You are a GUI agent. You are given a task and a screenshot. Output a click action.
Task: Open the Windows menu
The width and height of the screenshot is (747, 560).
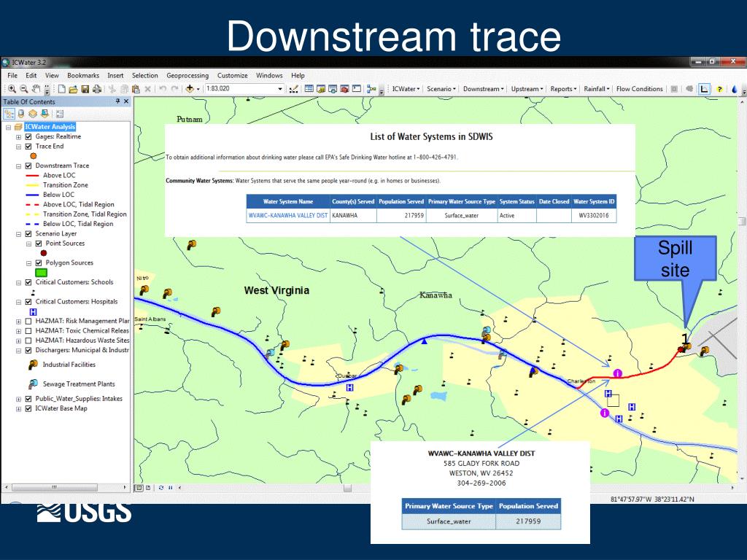(x=269, y=76)
